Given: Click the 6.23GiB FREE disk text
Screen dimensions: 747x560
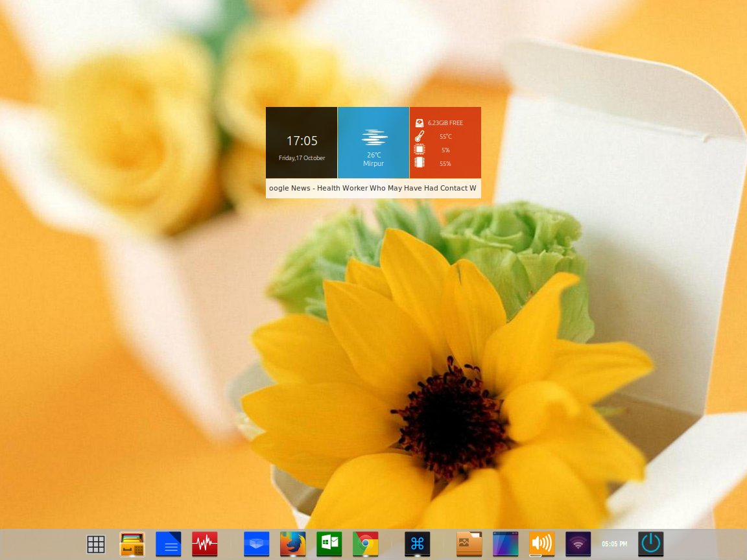Looking at the screenshot, I should point(445,123).
